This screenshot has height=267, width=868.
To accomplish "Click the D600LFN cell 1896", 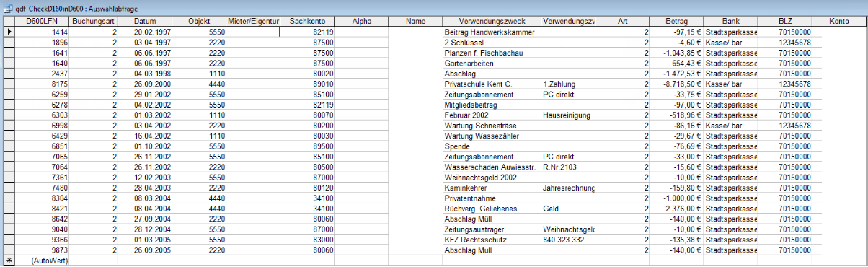I will point(41,43).
